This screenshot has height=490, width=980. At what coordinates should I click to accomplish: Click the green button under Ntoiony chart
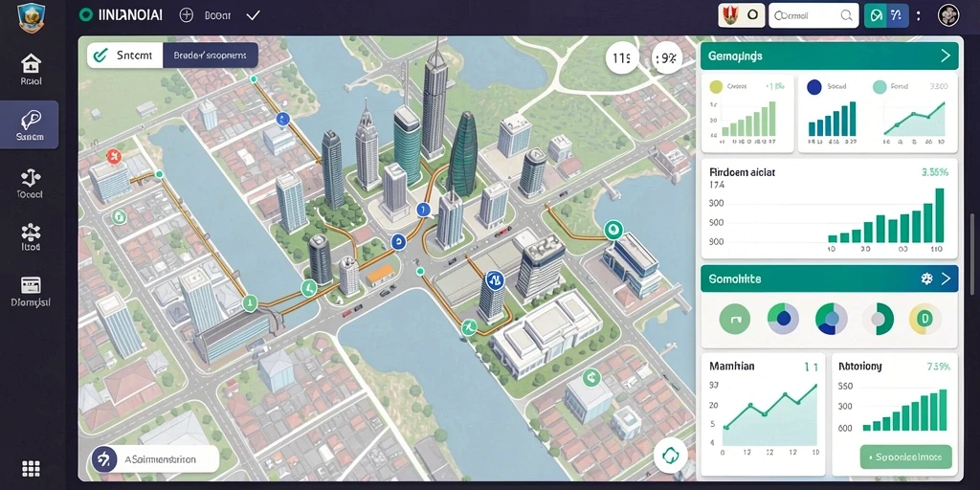coord(905,457)
